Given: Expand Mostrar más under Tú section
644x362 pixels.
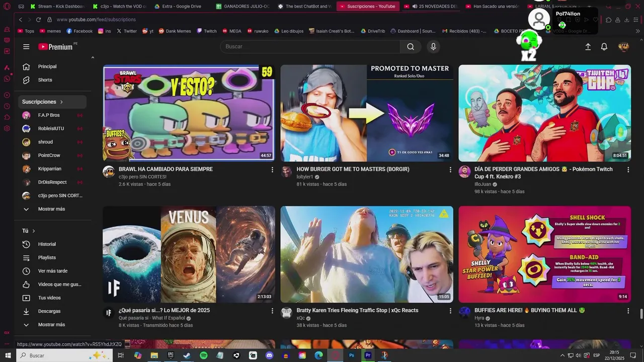Looking at the screenshot, I should coord(50,325).
